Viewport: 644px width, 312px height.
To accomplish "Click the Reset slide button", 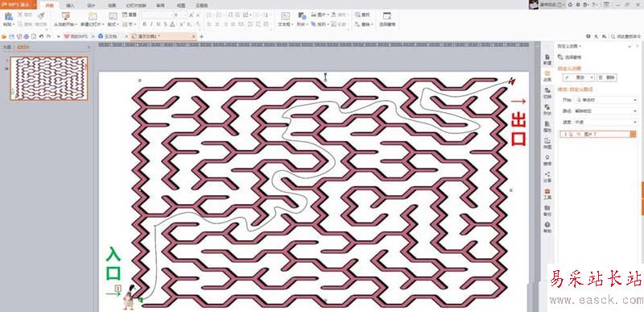I will tap(130, 15).
